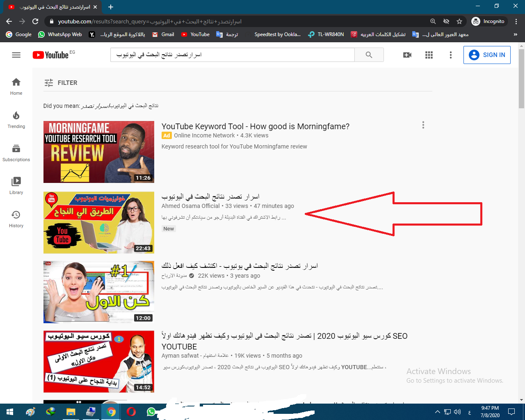Open options menu for the Morningfame ad
This screenshot has width=525, height=420.
tap(423, 125)
